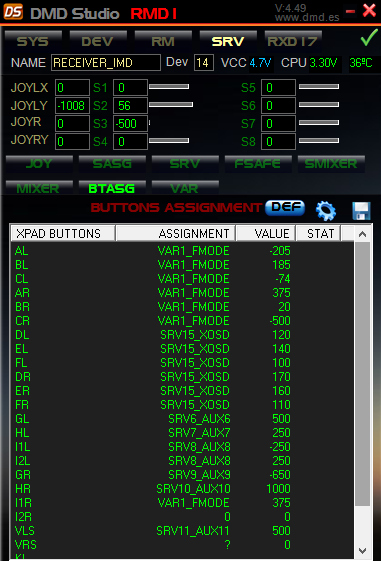
Task: Click the blue DEF defaults button
Action: point(285,208)
